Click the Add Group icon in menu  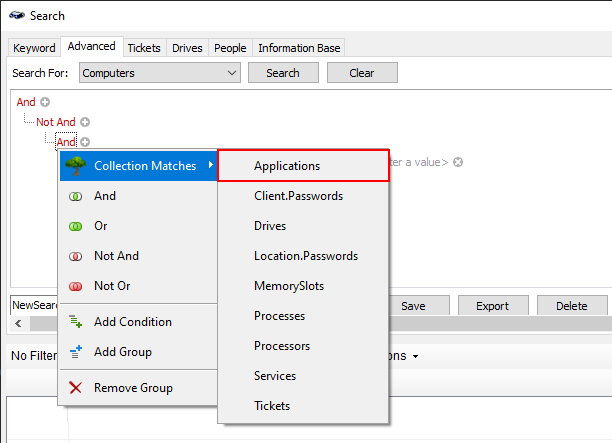(x=75, y=352)
